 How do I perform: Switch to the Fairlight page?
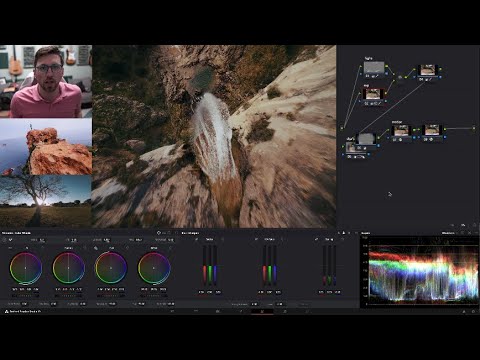click(285, 311)
